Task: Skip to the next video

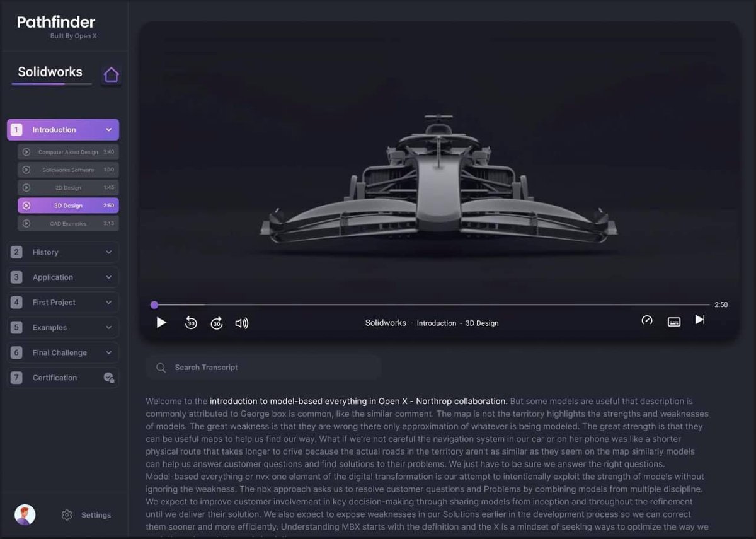Action: click(700, 320)
